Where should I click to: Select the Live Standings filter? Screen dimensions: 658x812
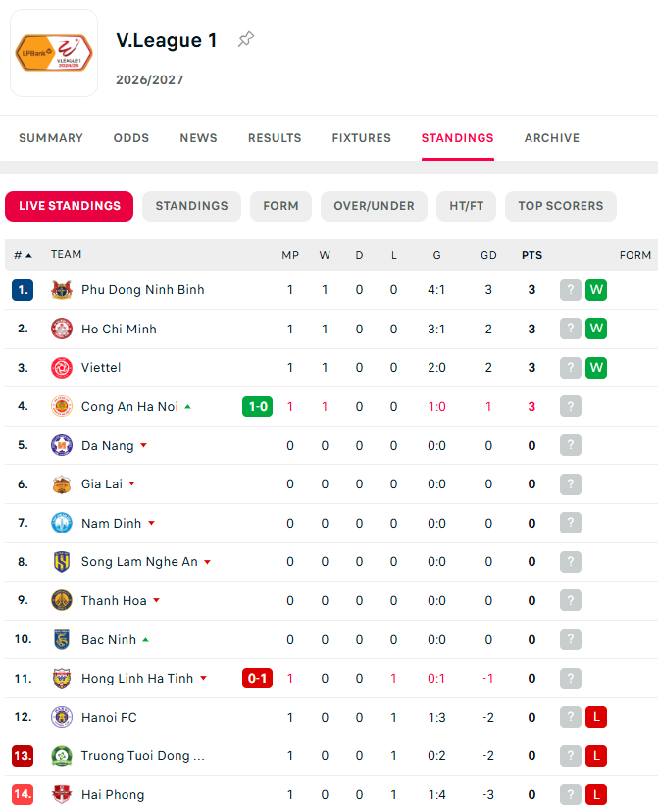tap(70, 206)
